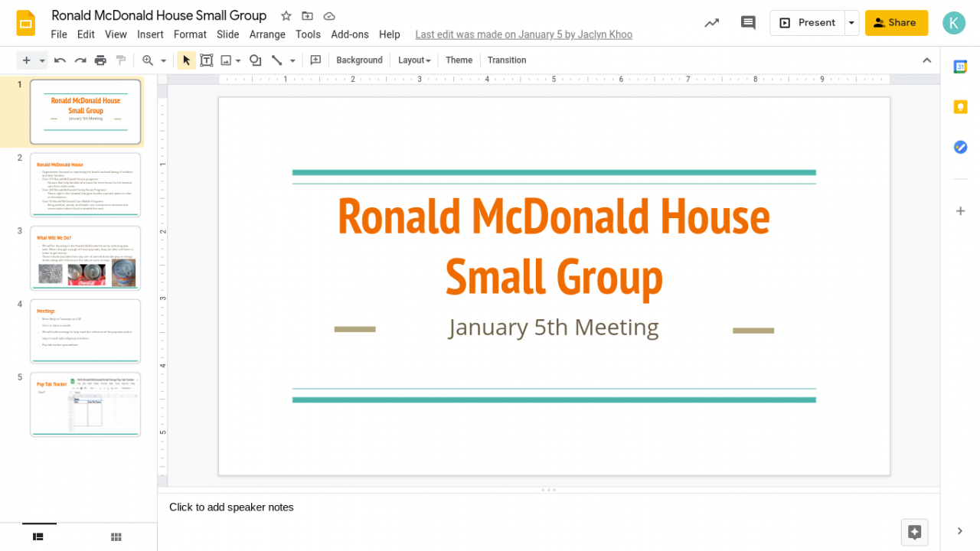The image size is (980, 551).
Task: Expand the new slide layout dropdown arrow
Action: point(42,60)
